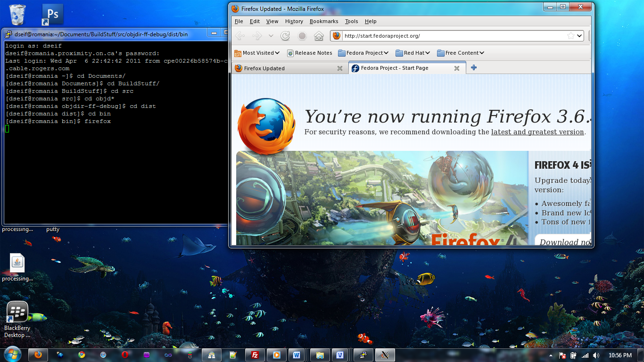This screenshot has height=362, width=644.
Task: Open the File menu in Firefox
Action: coord(239,21)
